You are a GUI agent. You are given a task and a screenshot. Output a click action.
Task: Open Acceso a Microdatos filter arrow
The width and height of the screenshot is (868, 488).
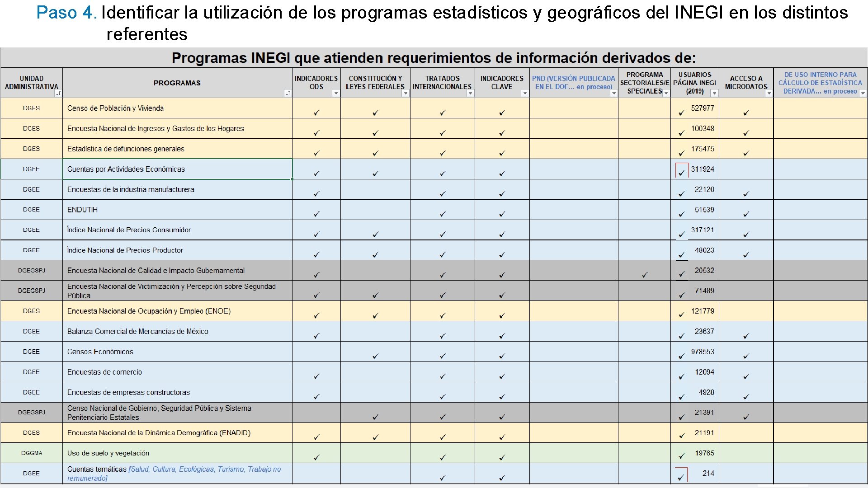[769, 93]
